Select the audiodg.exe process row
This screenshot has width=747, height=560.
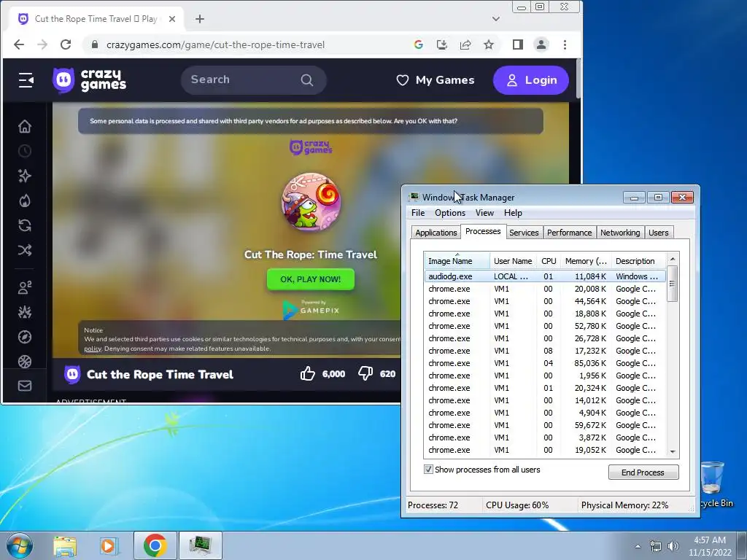tap(544, 276)
